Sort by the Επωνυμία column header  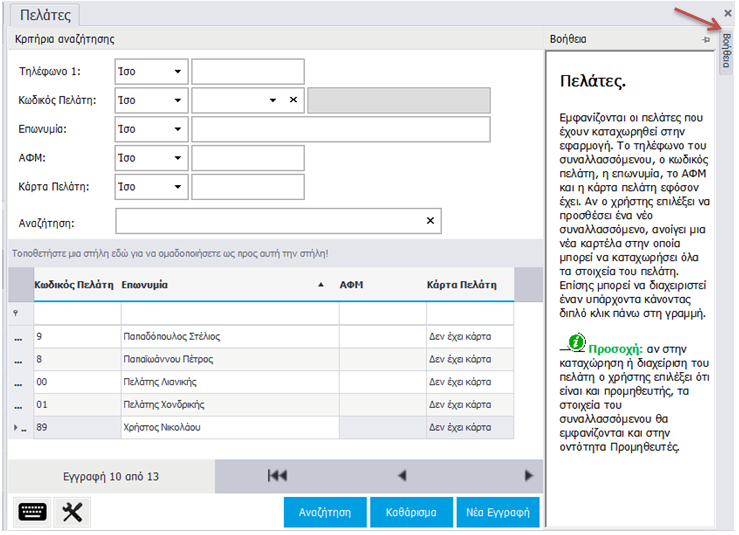tap(220, 284)
